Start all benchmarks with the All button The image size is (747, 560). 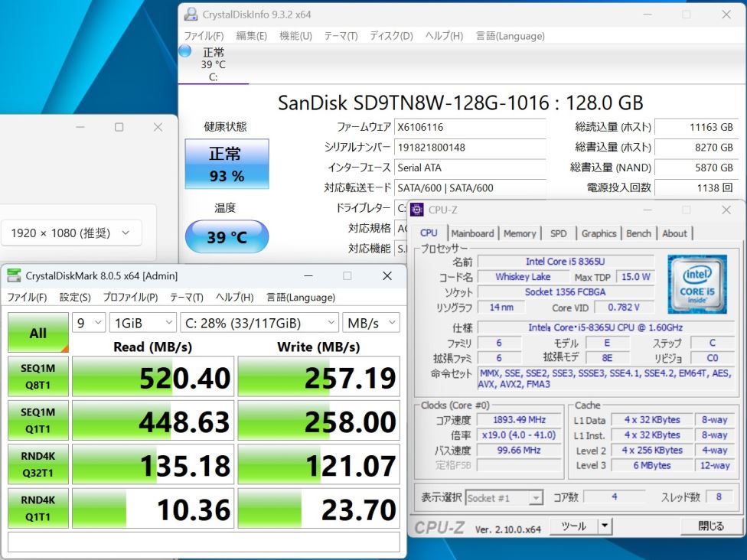(38, 333)
